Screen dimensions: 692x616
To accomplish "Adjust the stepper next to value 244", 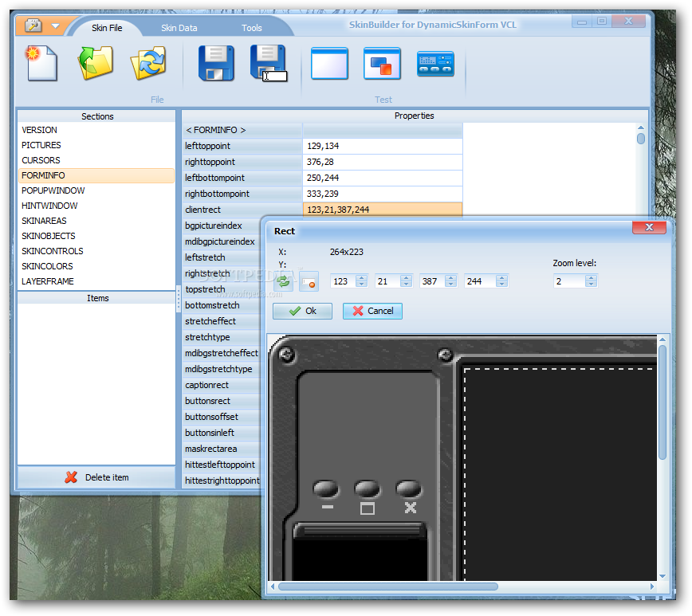I will (501, 281).
